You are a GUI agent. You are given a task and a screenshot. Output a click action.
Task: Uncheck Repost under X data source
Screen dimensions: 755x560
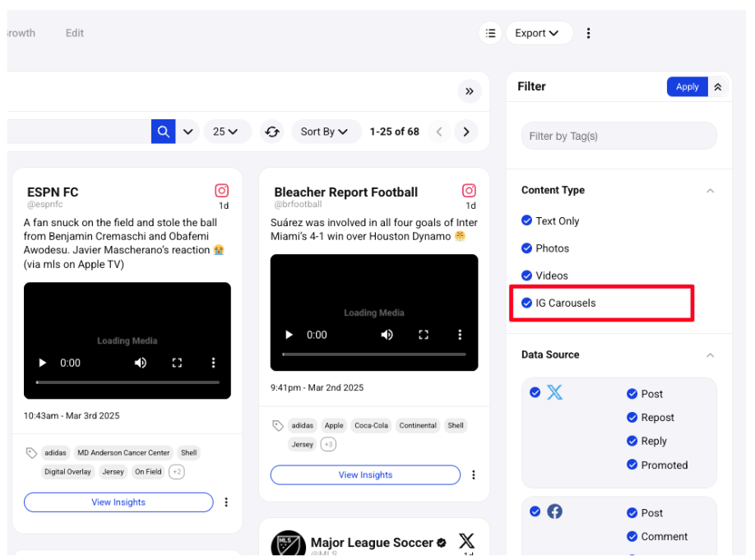point(632,418)
